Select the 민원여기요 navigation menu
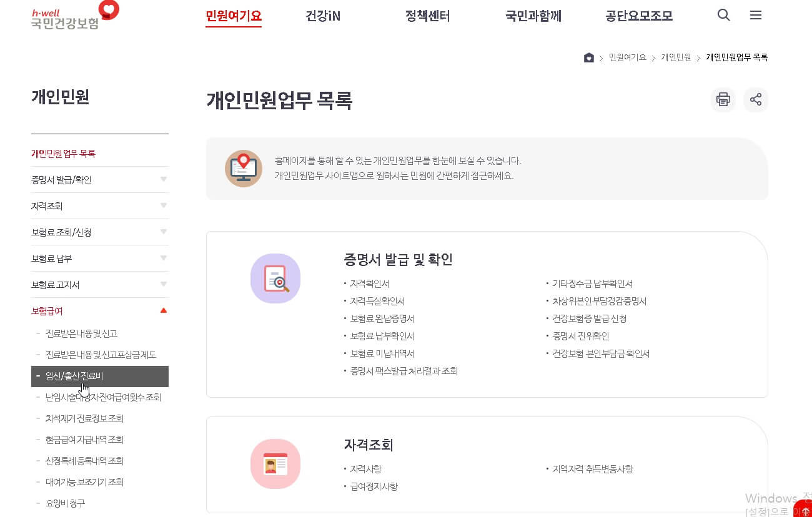The height and width of the screenshot is (517, 812). [x=234, y=17]
